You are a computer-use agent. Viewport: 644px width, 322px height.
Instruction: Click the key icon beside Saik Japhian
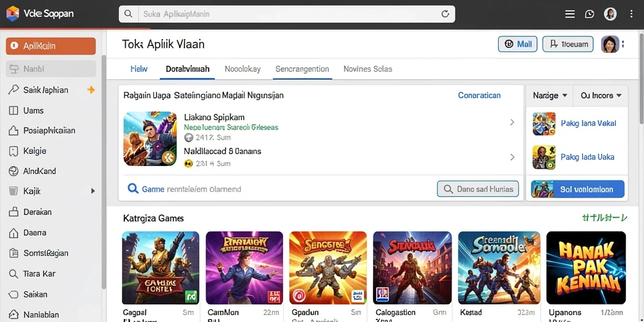click(x=13, y=90)
